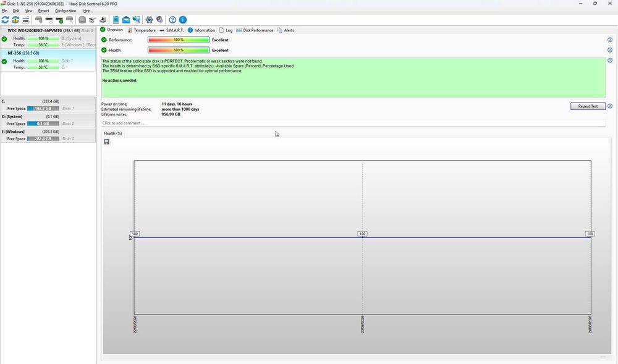Click the '956.99 GB' lifetime writes value
The width and height of the screenshot is (618, 364).
(171, 114)
